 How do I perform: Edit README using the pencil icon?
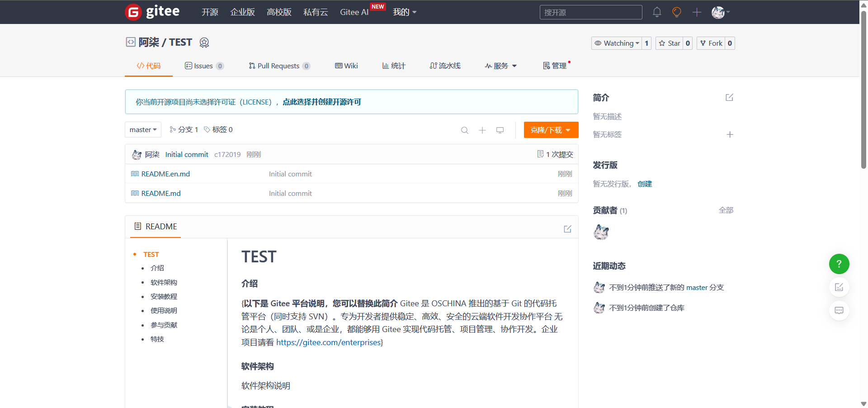[x=567, y=229]
